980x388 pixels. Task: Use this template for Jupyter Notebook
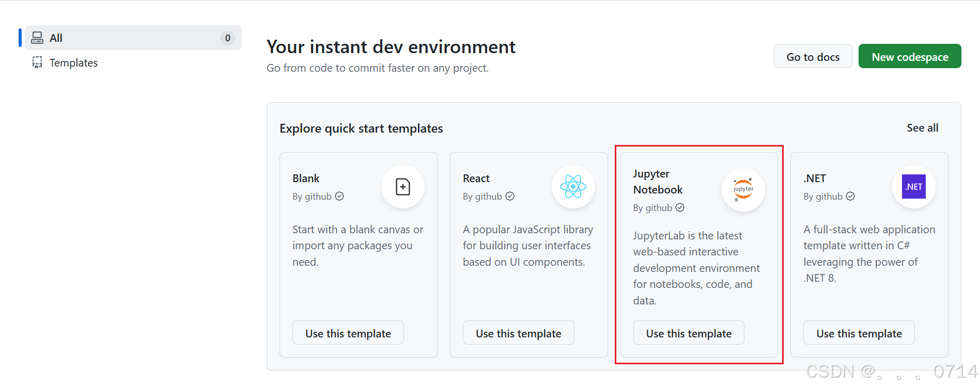tap(689, 333)
